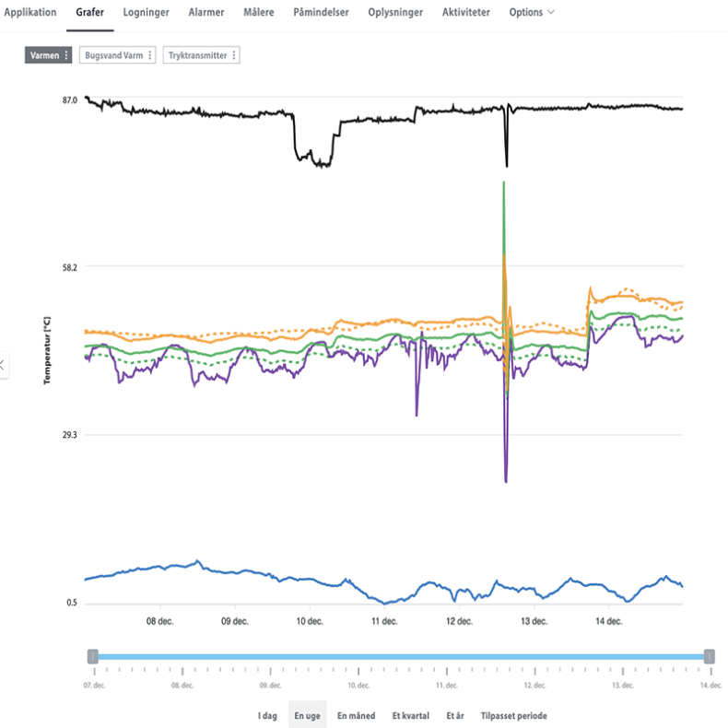Switch to the Bugsvand Varm graph
The width and height of the screenshot is (728, 728).
tap(113, 55)
